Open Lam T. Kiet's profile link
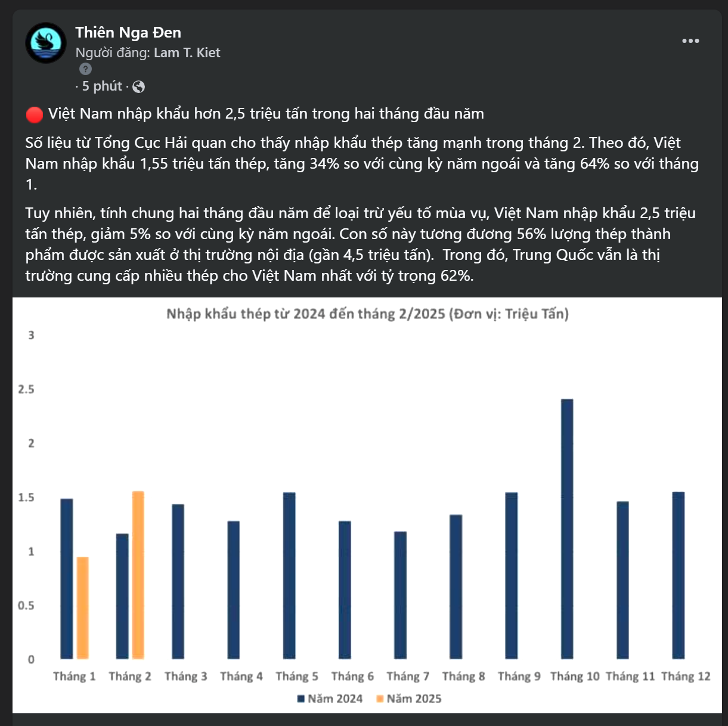Viewport: 728px width, 726px height. [x=187, y=53]
